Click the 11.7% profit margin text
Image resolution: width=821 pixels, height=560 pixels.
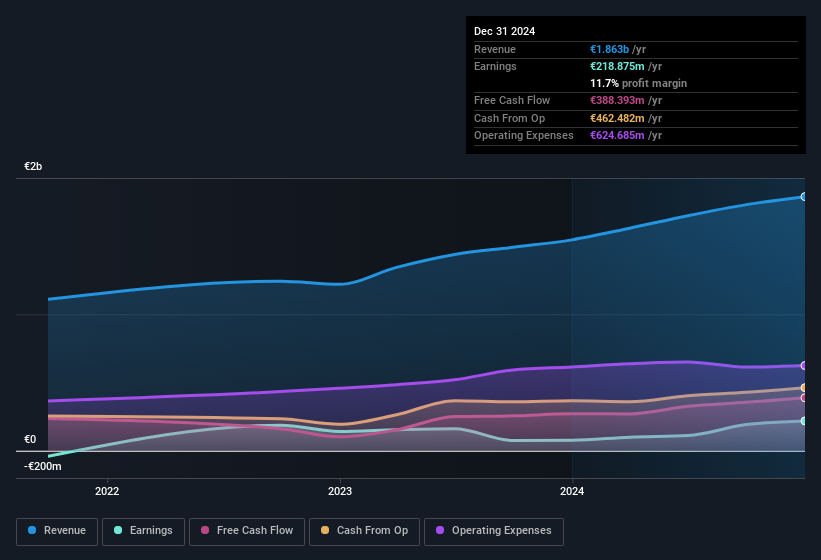click(638, 83)
